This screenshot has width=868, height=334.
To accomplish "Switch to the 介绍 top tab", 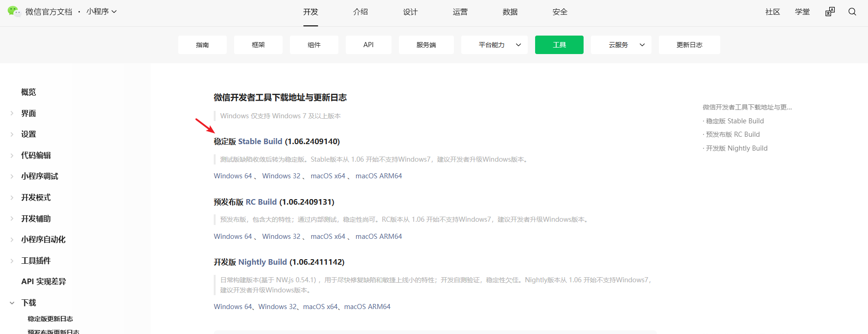I will point(361,12).
